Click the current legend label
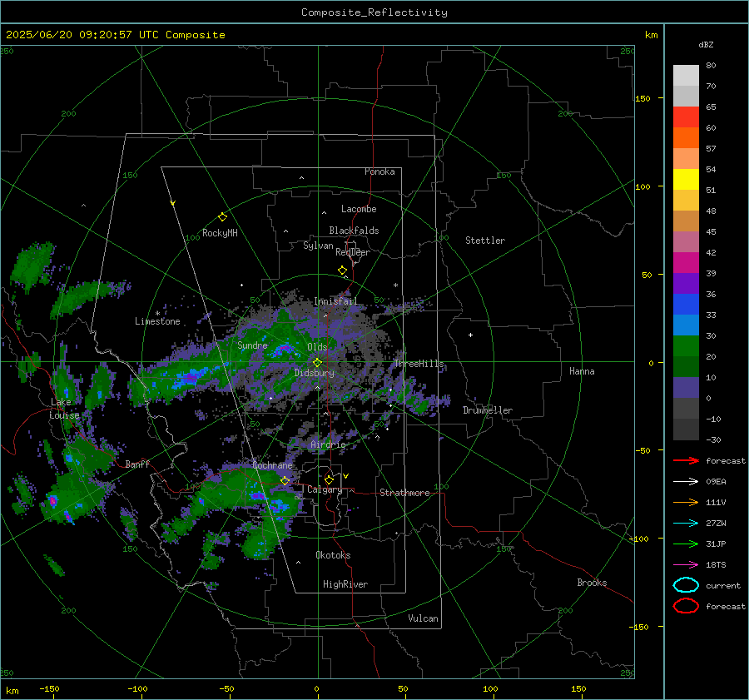749x700 pixels. point(723,585)
